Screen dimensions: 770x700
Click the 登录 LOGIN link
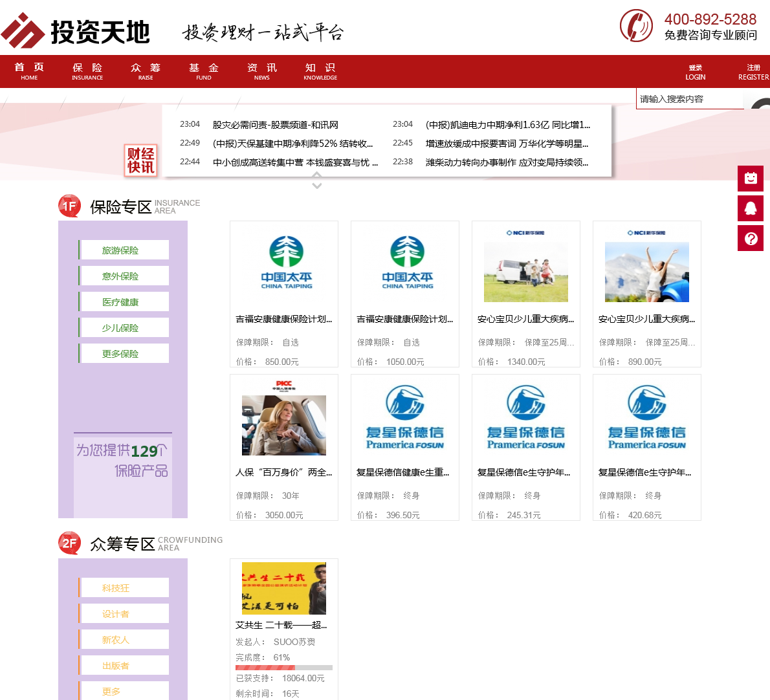[696, 72]
